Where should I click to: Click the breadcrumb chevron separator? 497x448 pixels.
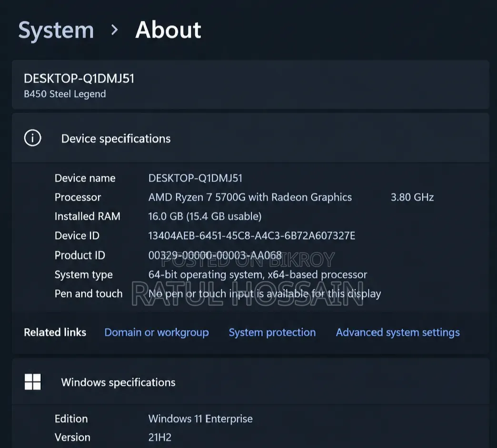click(115, 30)
